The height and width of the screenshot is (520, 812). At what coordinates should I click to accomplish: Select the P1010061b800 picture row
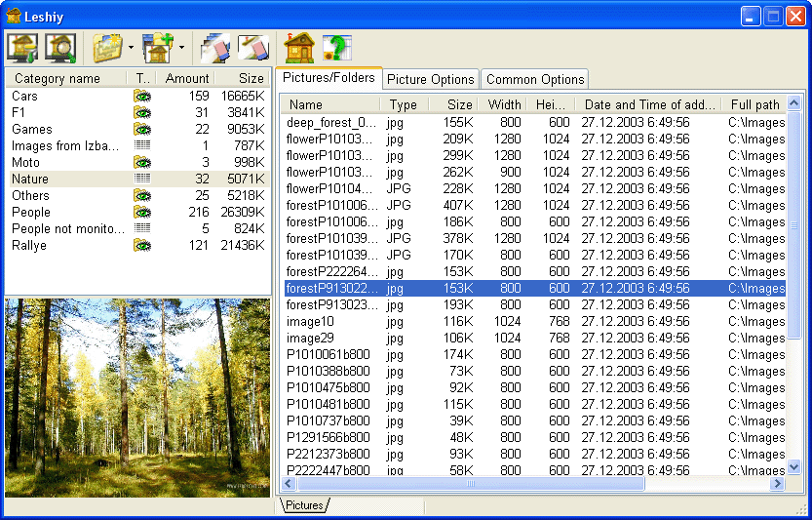535,354
